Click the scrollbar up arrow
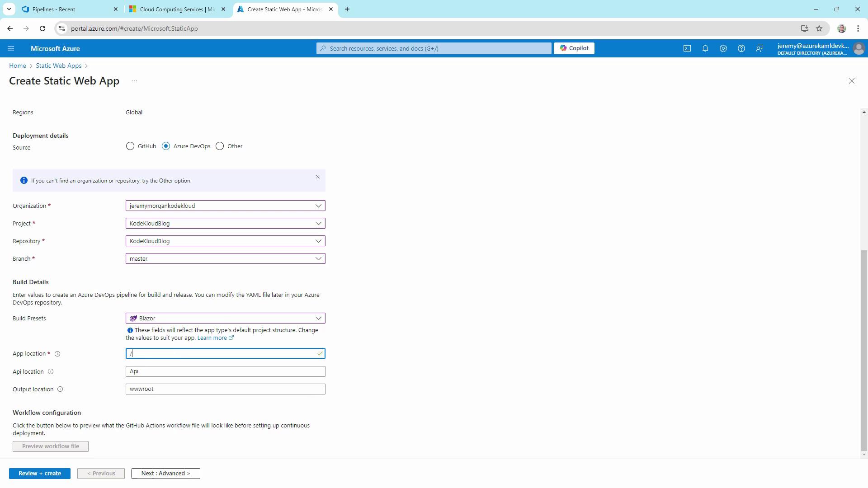 click(864, 112)
